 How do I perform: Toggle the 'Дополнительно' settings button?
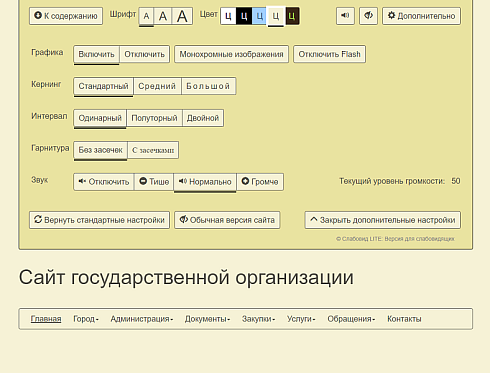click(421, 16)
